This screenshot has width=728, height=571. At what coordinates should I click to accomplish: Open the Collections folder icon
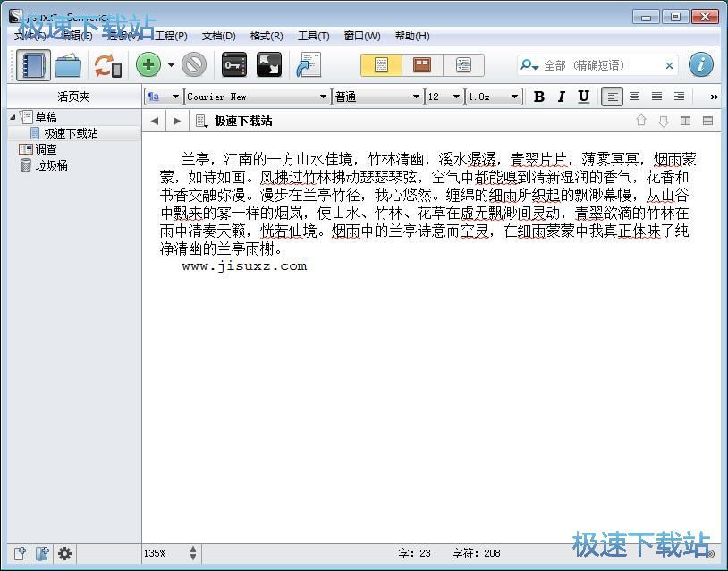(x=68, y=65)
